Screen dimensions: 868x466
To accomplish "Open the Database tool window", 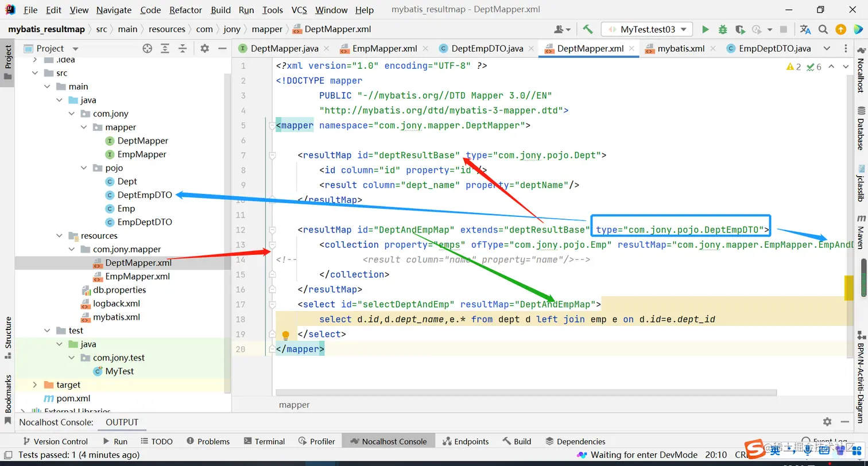I will (x=861, y=128).
